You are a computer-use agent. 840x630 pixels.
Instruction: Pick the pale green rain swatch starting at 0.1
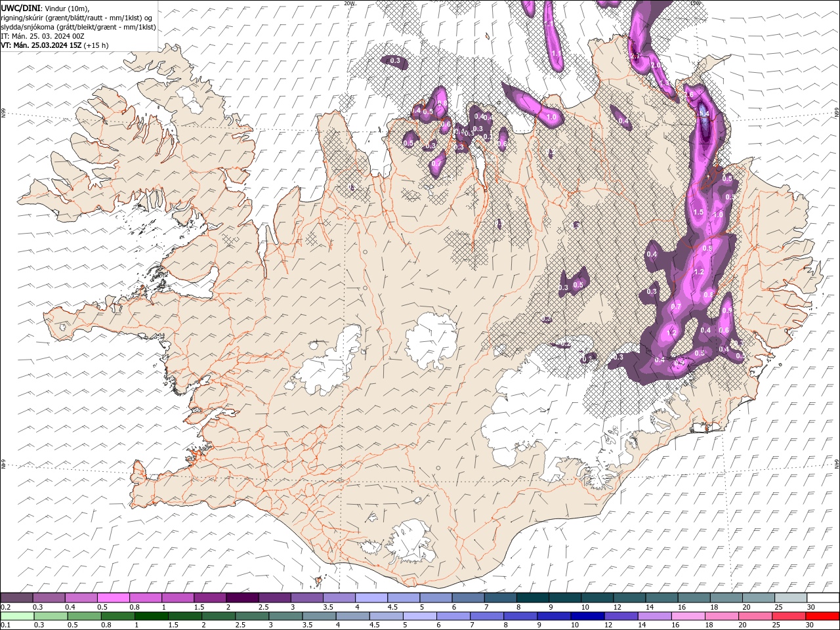coord(18,616)
